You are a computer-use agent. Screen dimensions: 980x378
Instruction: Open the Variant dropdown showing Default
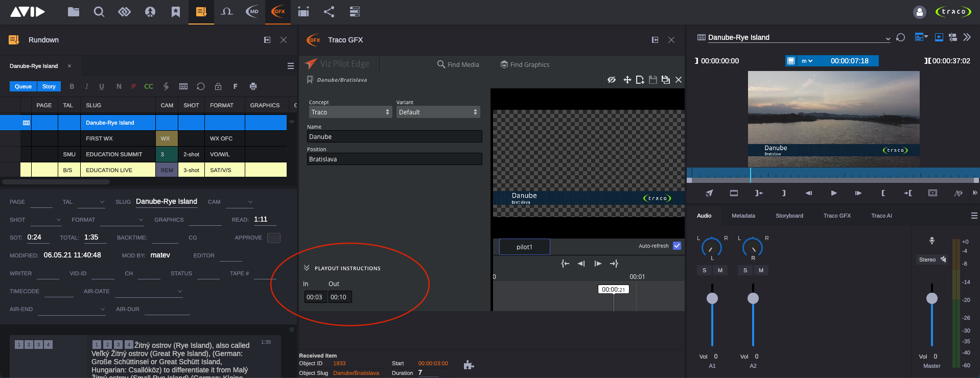438,112
